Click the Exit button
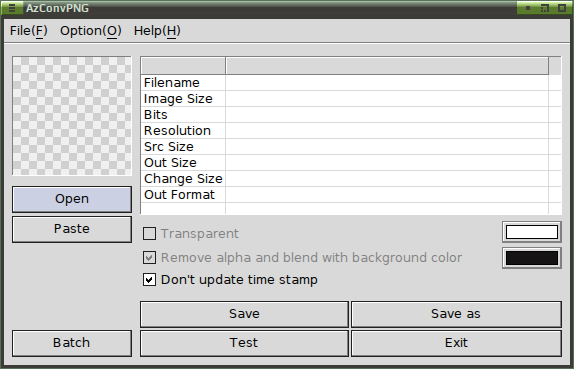This screenshot has height=369, width=574. click(456, 343)
